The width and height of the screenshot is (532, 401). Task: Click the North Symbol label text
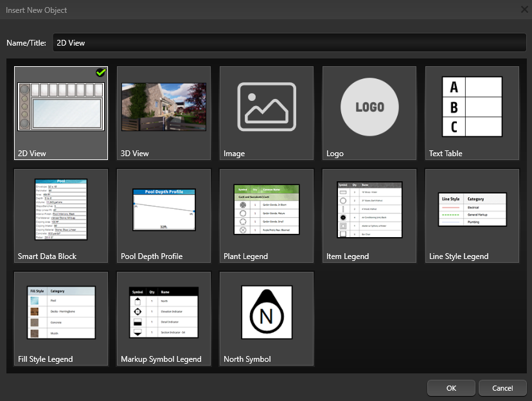[x=247, y=359]
